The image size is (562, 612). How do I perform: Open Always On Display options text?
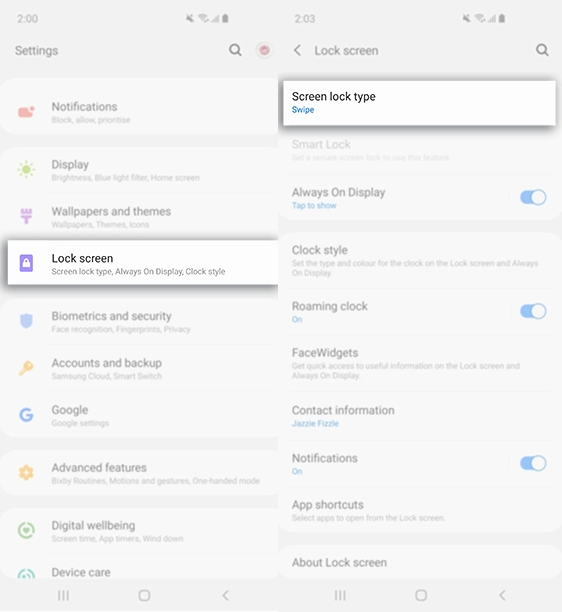338,192
